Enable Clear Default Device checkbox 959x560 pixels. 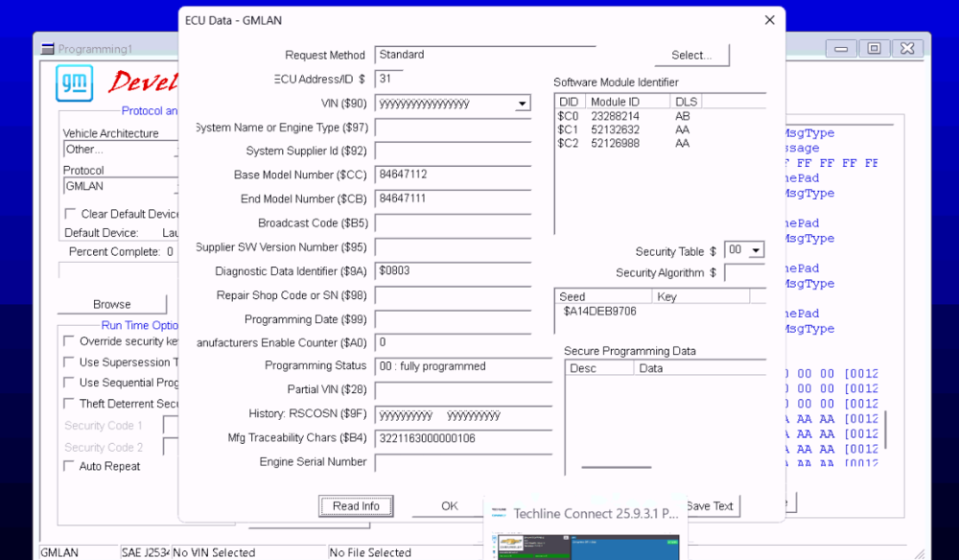coord(70,214)
